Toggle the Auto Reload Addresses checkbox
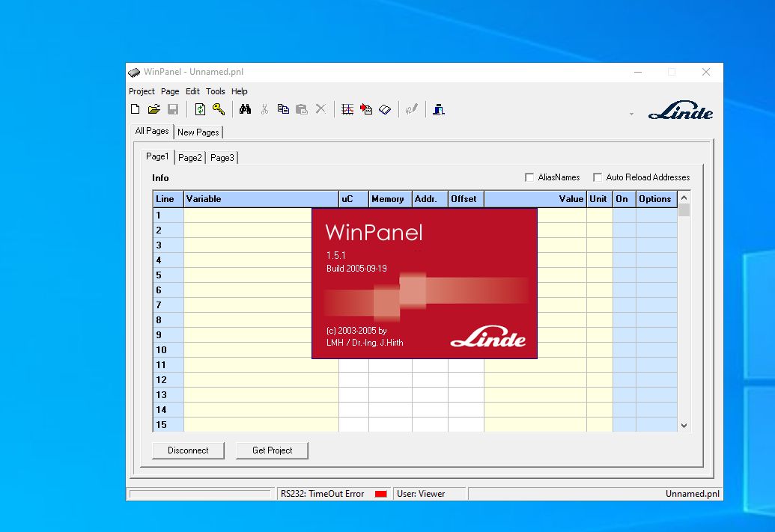 [x=598, y=177]
